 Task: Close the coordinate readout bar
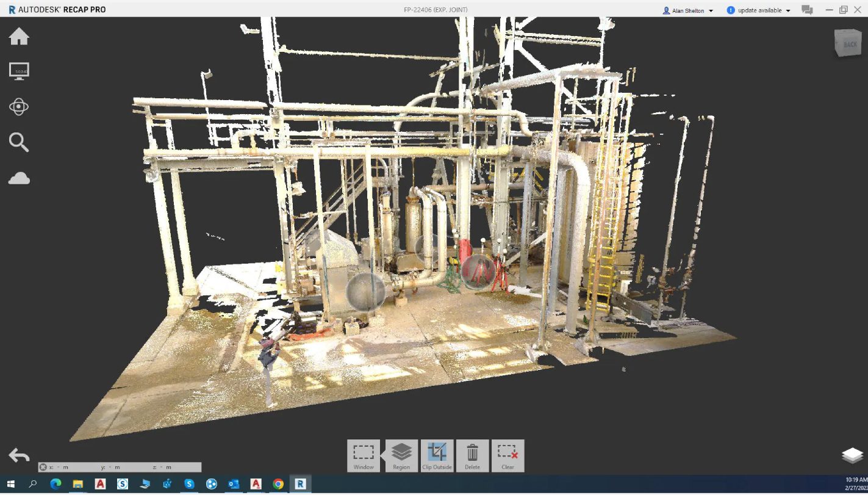(43, 467)
